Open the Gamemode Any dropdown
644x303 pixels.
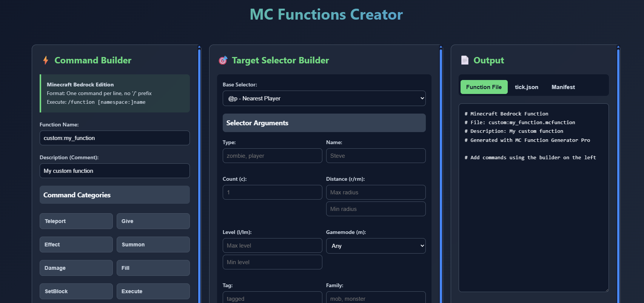(x=376, y=246)
